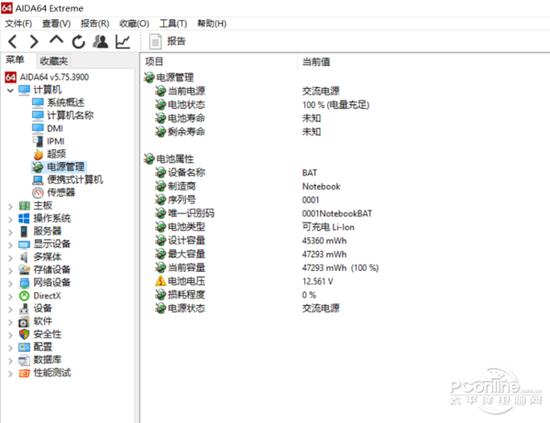The height and width of the screenshot is (423, 550).
Task: Expand the DirectX tree node
Action: coord(10,296)
